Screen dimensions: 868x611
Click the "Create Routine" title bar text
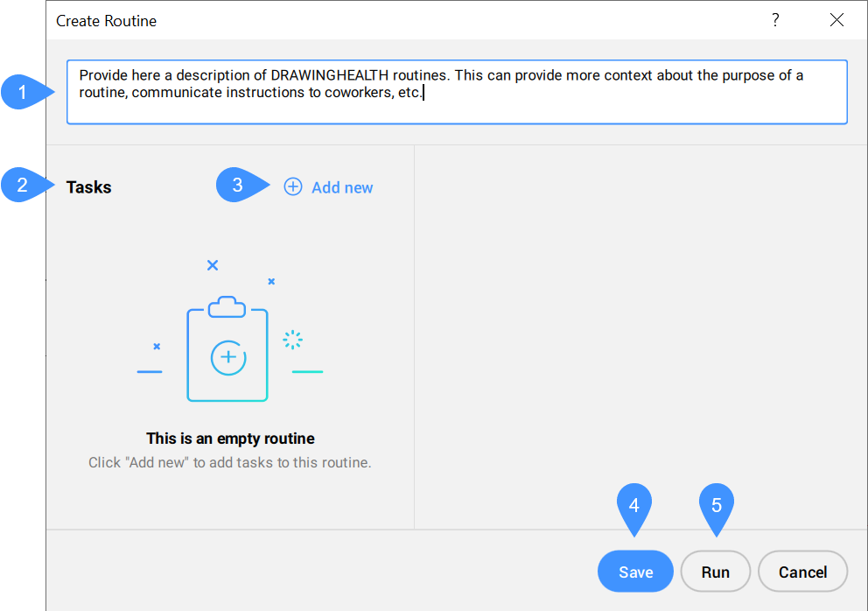pos(107,20)
